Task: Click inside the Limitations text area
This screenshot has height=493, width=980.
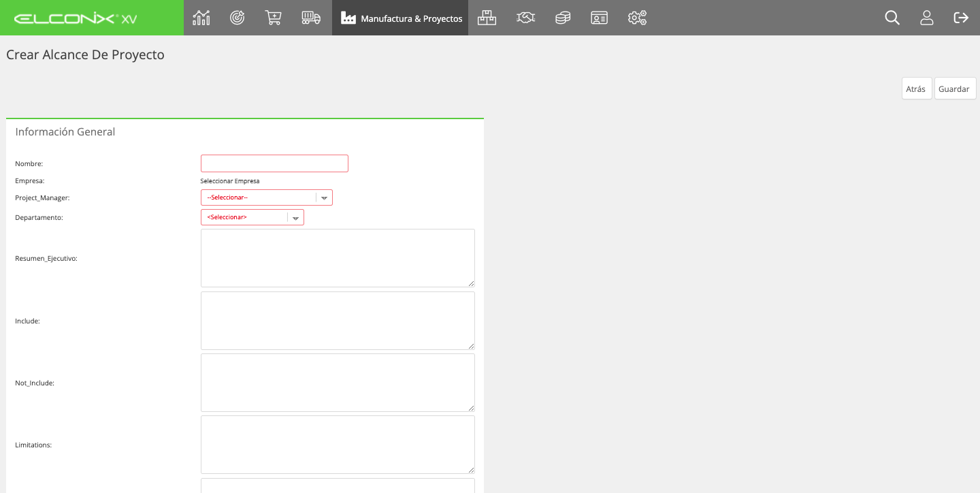Action: pos(338,445)
